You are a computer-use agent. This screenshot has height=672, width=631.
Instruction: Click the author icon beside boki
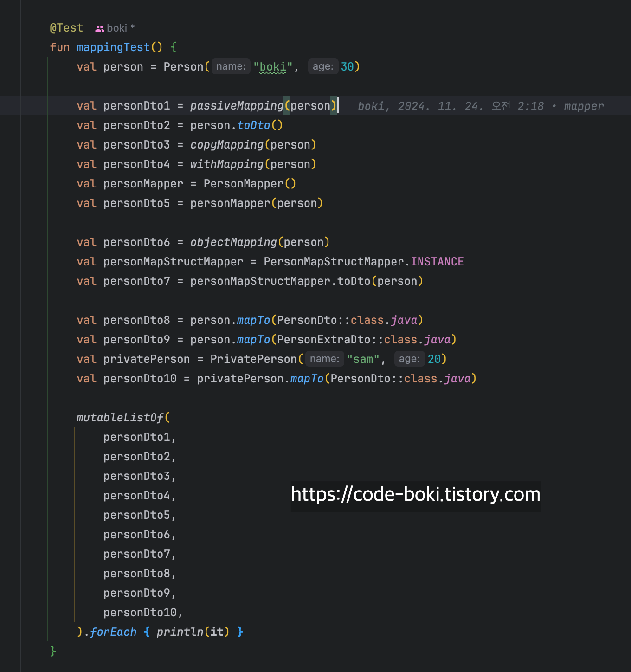click(99, 28)
